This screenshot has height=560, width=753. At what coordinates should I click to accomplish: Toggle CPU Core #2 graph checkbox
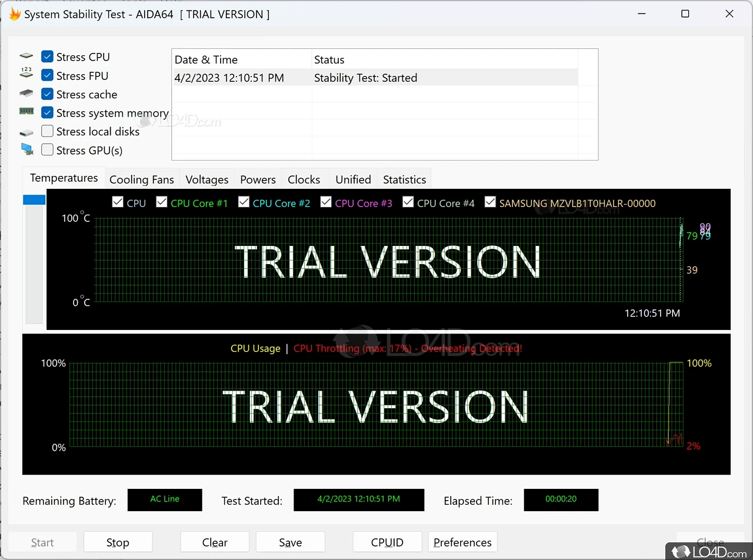click(x=244, y=202)
